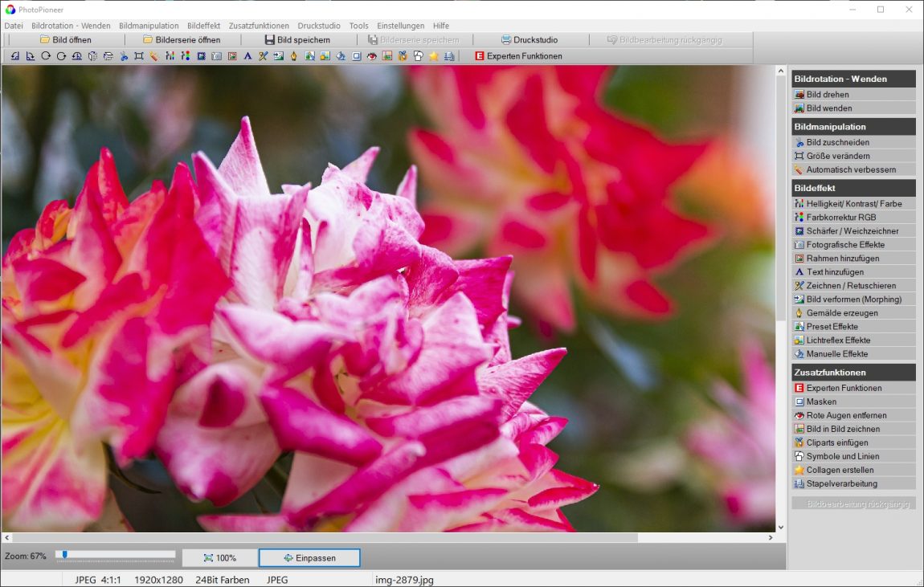Viewport: 924px width, 587px height.
Task: Click the yellow star collage icon in the toolbar
Action: tap(434, 56)
